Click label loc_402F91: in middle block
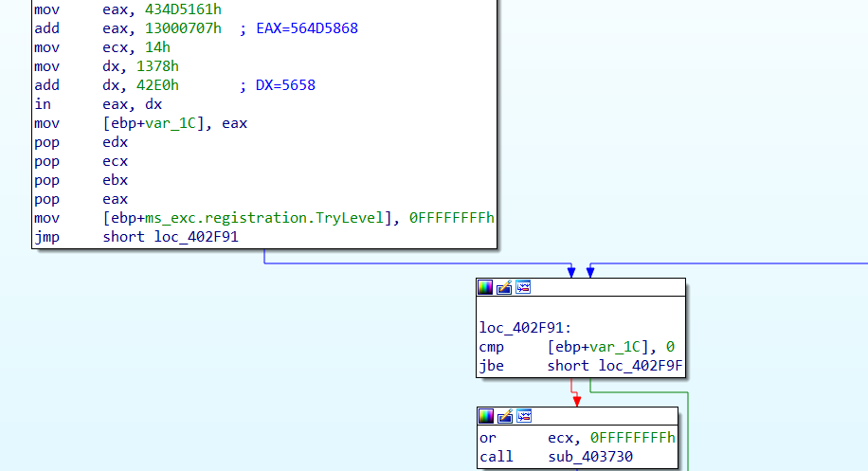Image resolution: width=868 pixels, height=471 pixels. click(x=525, y=328)
